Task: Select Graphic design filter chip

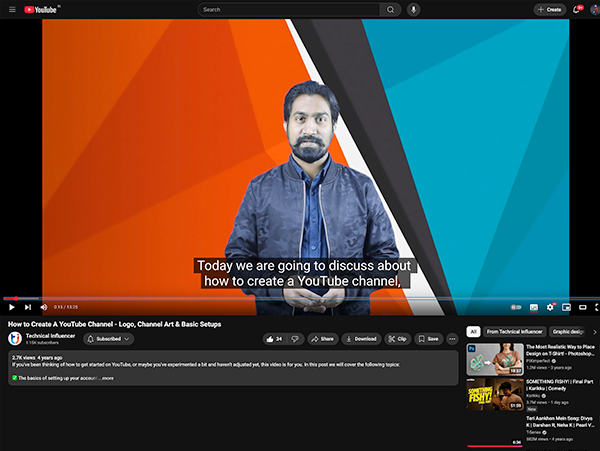Action: pyautogui.click(x=569, y=332)
